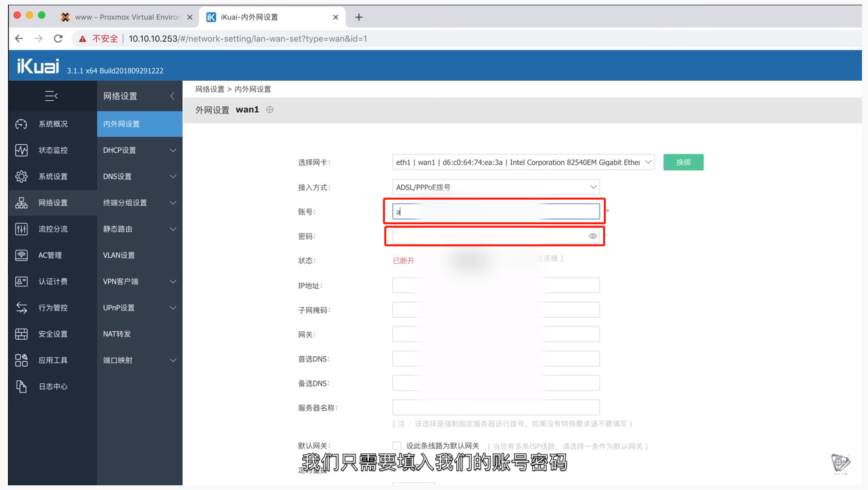Open 状态监控 monitor icon
868x490 pixels.
21,150
